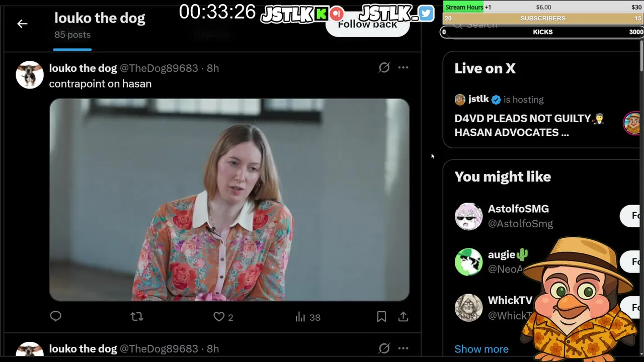Click the Stream Hours progress bar

tap(543, 7)
